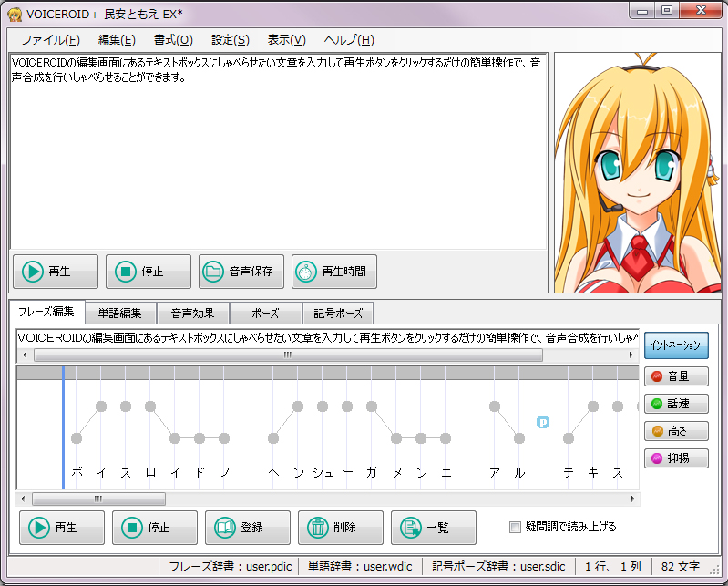This screenshot has height=586, width=728.
Task: Click the phrase text scrollbar's right arrow
Action: [631, 355]
